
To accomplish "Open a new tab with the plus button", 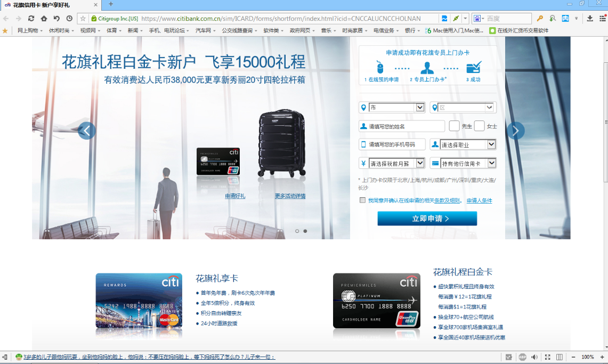I will 111,4.
